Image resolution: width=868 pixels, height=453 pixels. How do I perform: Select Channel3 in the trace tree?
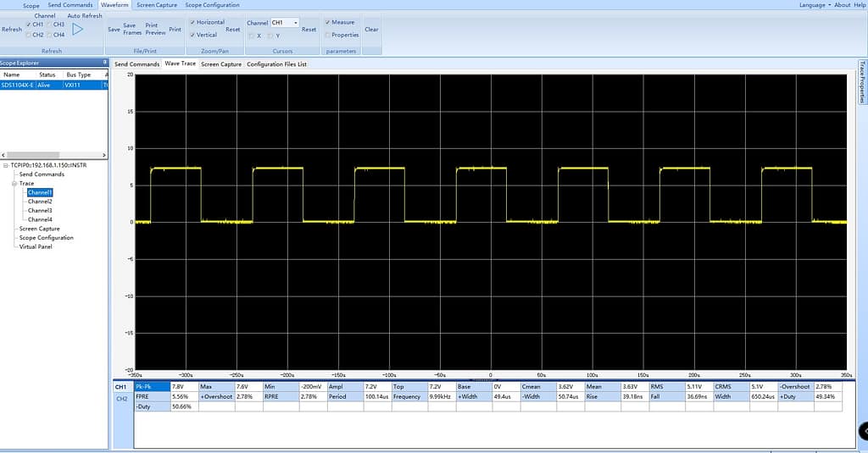40,211
